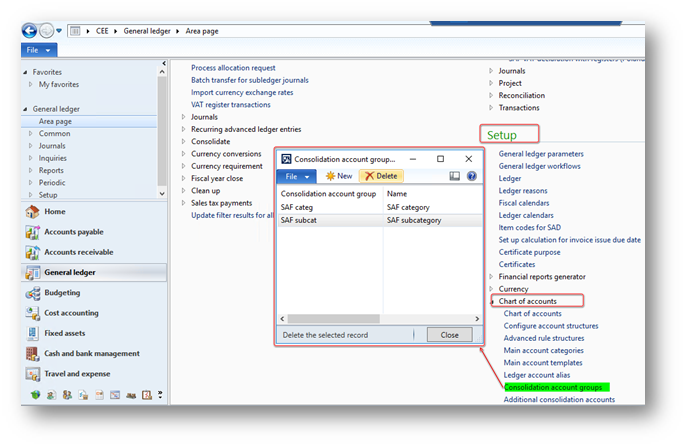Go back using the blue back arrow
The image size is (687, 448).
pyautogui.click(x=29, y=31)
